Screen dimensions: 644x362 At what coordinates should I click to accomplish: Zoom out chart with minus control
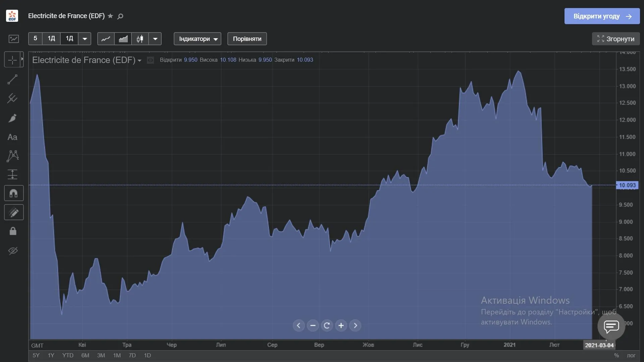[x=313, y=325]
